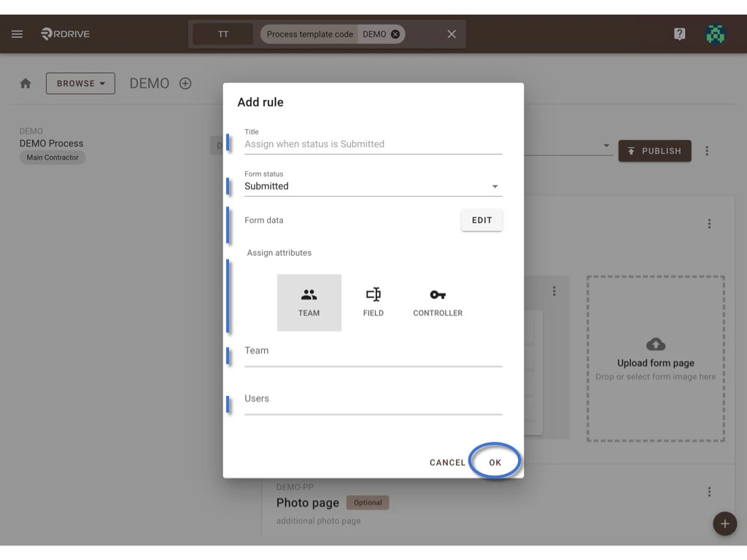
Task: Select the Team assign attribute icon
Action: click(x=309, y=300)
